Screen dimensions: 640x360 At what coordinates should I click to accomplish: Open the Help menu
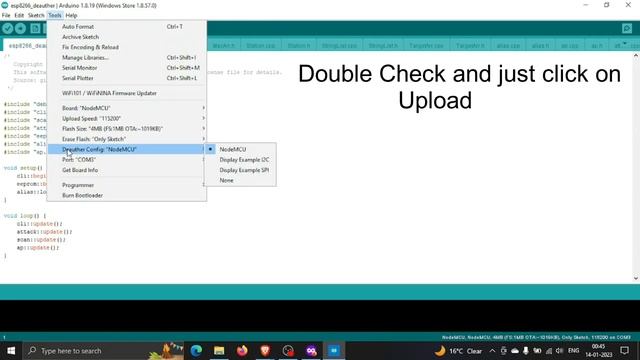(x=71, y=16)
